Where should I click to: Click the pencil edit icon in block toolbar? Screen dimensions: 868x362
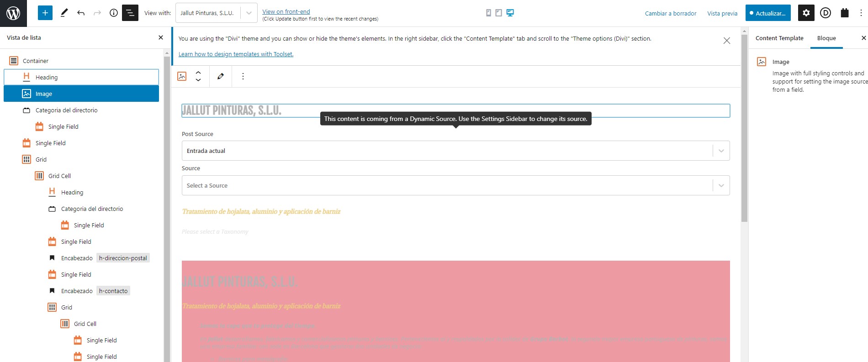tap(221, 76)
